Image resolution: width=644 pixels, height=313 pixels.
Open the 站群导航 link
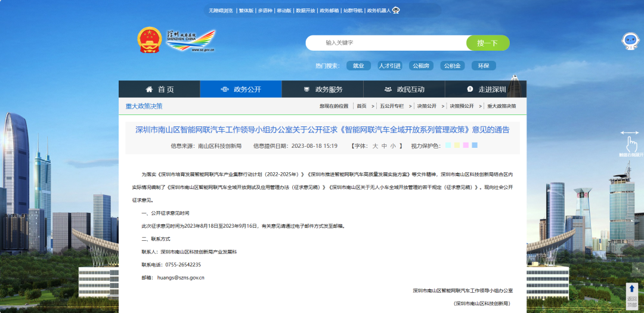coord(353,11)
